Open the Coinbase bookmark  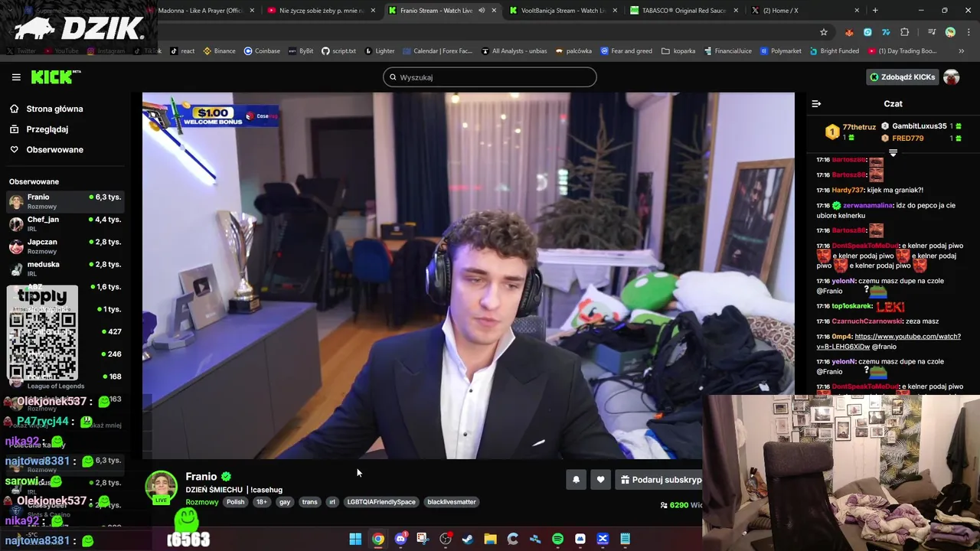coord(262,51)
